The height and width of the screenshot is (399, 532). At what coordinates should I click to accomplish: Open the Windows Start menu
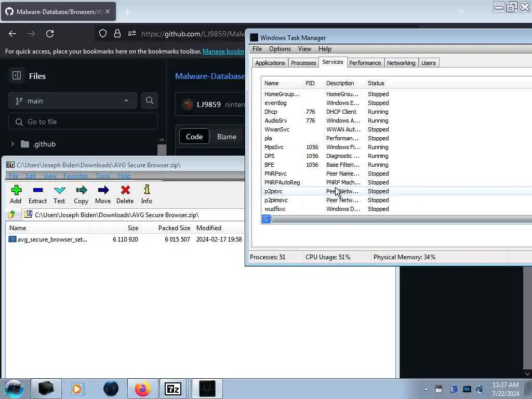click(14, 389)
